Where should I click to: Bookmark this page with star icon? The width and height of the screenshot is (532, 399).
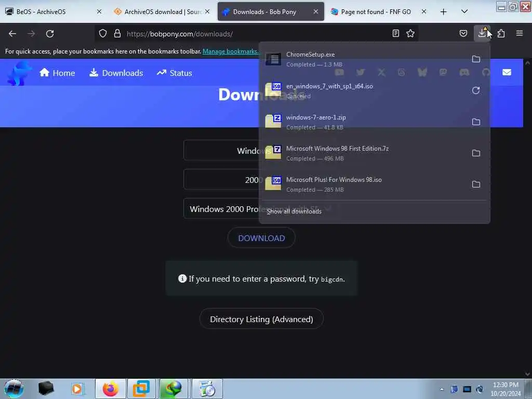[410, 33]
